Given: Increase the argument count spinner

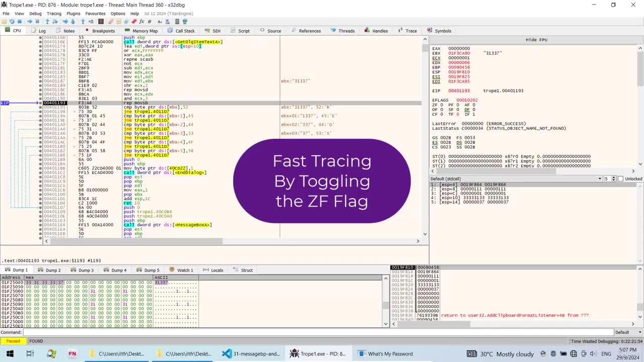Looking at the screenshot, I should click(614, 177).
